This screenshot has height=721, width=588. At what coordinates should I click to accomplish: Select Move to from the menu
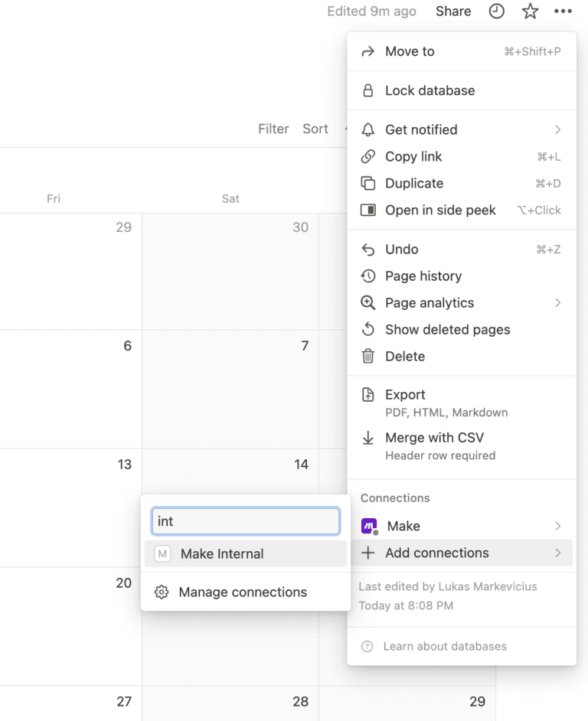click(x=410, y=52)
